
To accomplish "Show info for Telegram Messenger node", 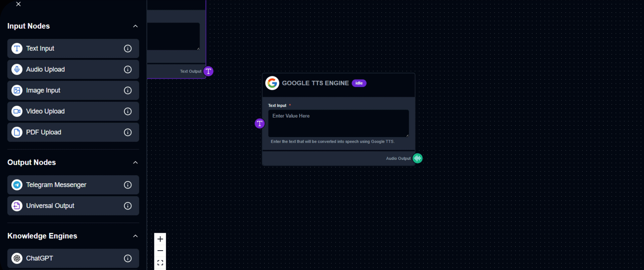I will 128,185.
